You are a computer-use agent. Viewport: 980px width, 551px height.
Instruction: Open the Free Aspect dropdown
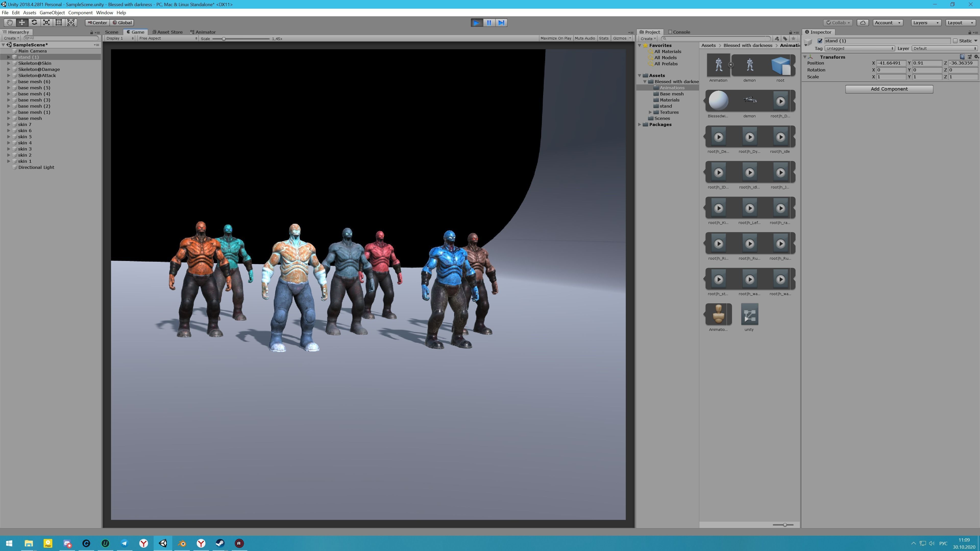point(168,39)
